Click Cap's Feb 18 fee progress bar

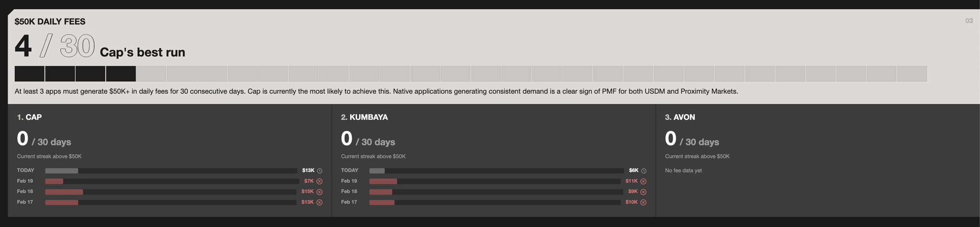point(171,192)
